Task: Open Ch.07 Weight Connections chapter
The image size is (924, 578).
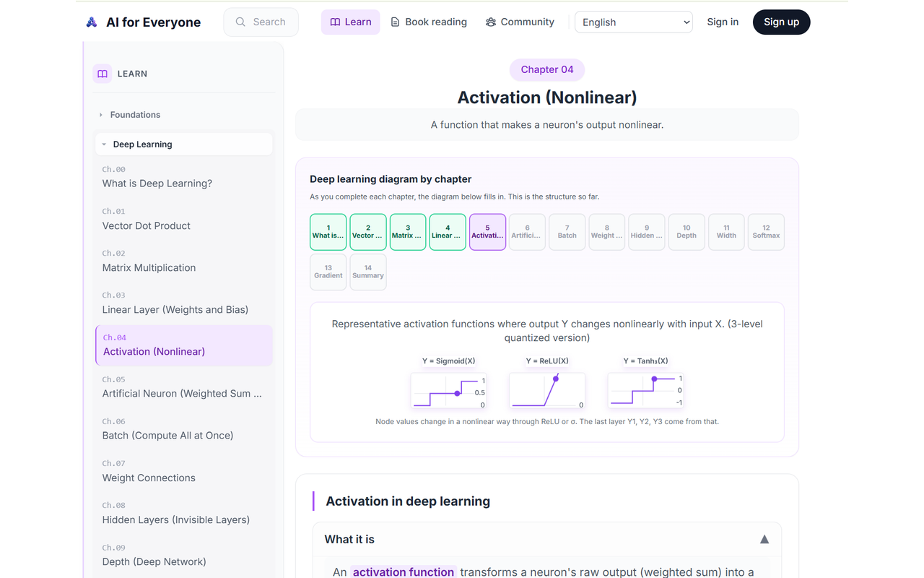Action: [x=184, y=472]
